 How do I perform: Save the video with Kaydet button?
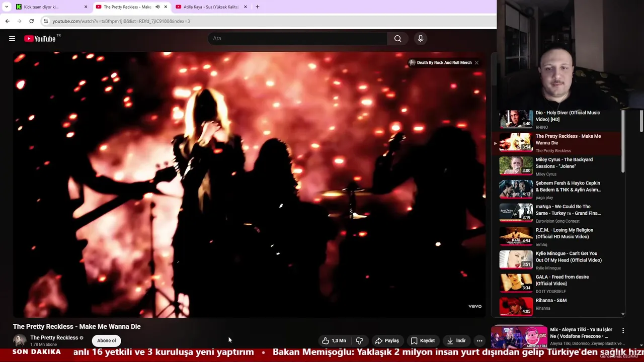click(x=423, y=340)
